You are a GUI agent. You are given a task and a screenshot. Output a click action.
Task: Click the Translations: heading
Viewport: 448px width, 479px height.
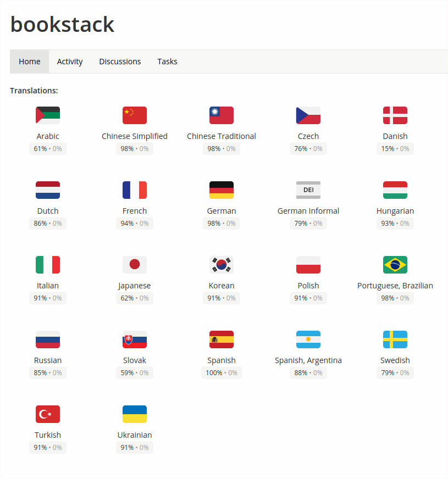(34, 91)
